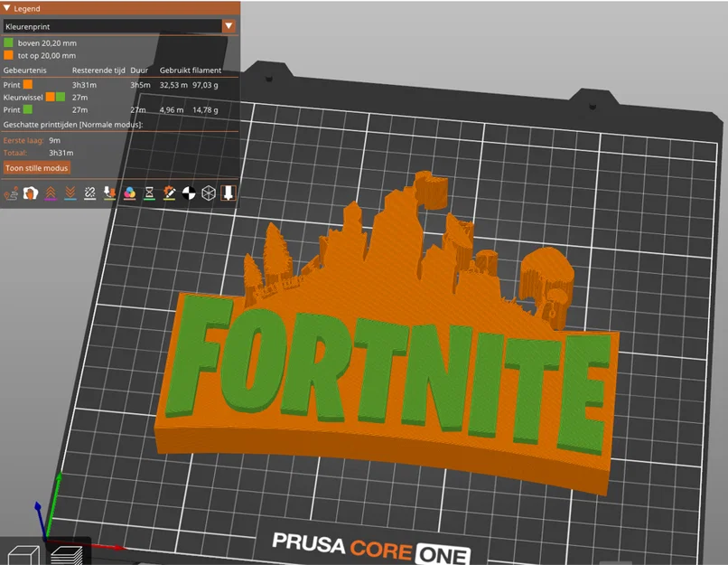This screenshot has height=565, width=728.
Task: Toggle center of gravity marker icon
Action: pos(189,193)
